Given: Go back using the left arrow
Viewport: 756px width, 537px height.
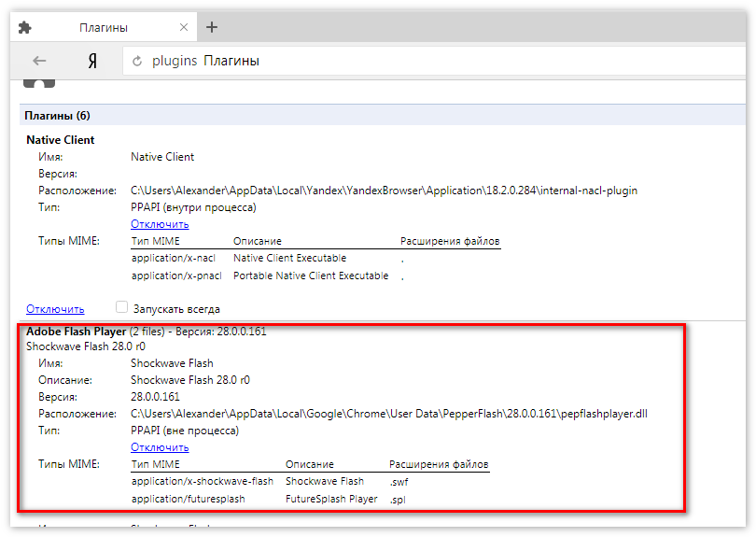Looking at the screenshot, I should click(39, 61).
